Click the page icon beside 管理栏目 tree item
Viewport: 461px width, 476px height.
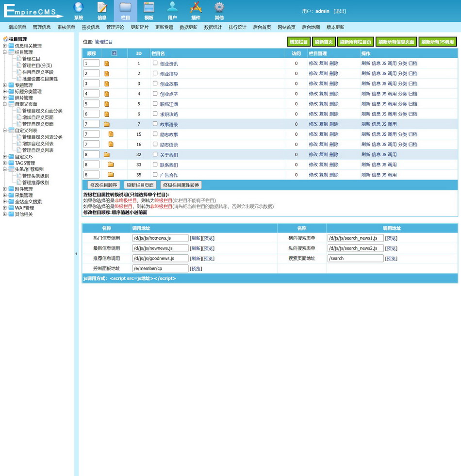click(19, 59)
